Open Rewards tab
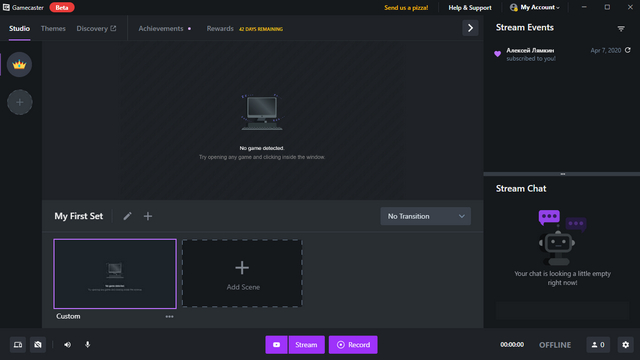The image size is (640, 360). pyautogui.click(x=220, y=29)
